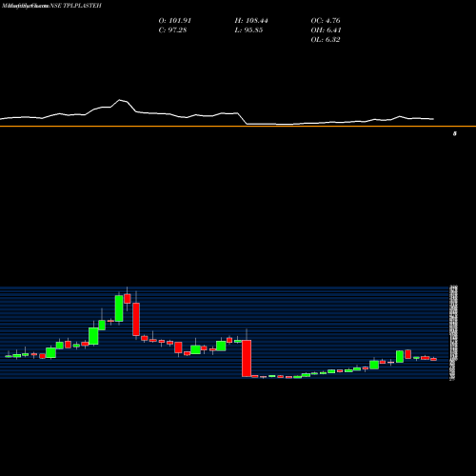The height and width of the screenshot is (476, 476).
Task: Click the axis label 5 beneath the orange line
Action: coord(455,133)
